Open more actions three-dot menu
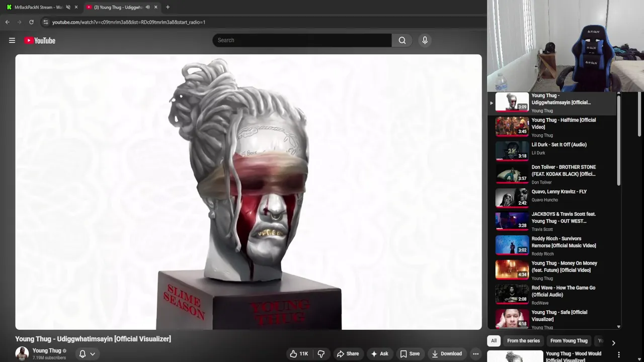The width and height of the screenshot is (644, 362). tap(475, 354)
